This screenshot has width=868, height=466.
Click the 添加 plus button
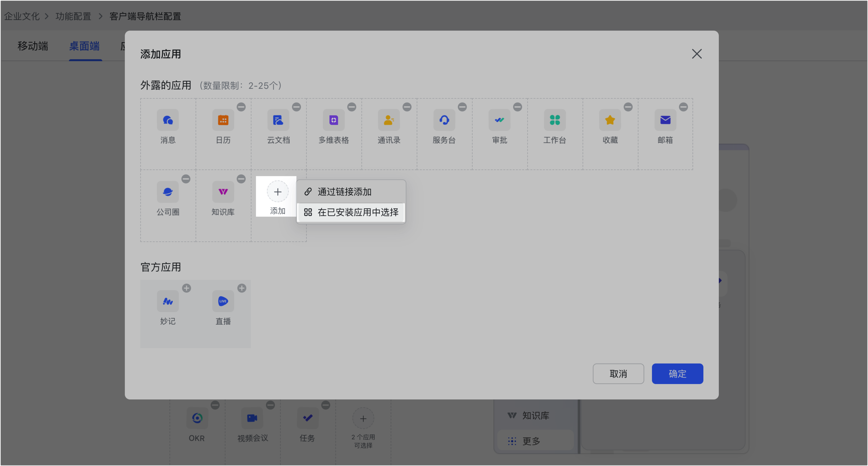pos(278,192)
